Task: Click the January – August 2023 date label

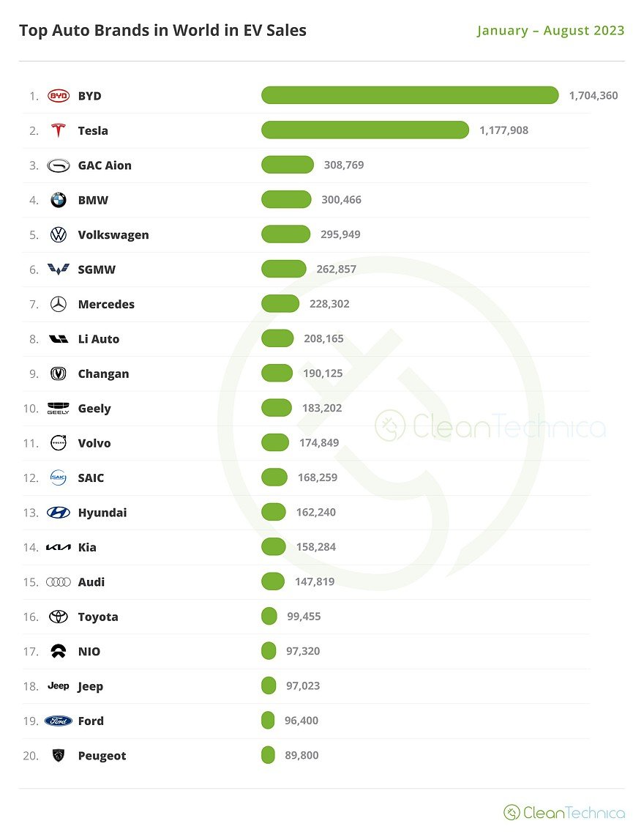Action: click(550, 31)
